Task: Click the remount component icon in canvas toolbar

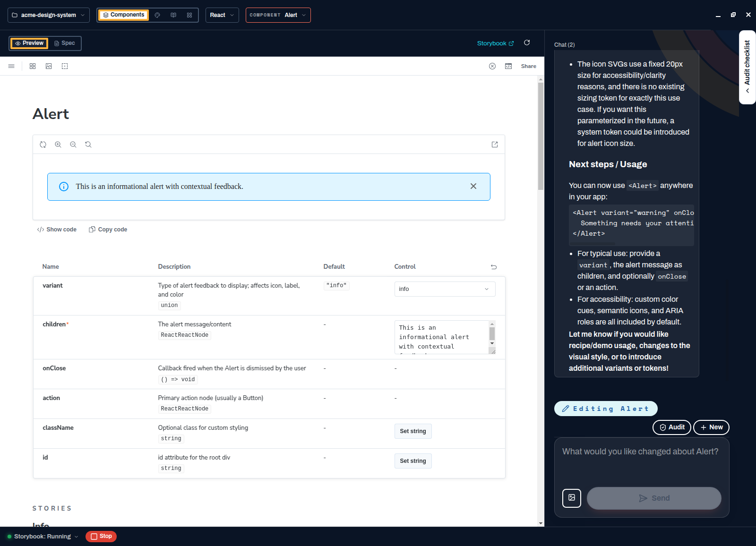Action: (43, 145)
